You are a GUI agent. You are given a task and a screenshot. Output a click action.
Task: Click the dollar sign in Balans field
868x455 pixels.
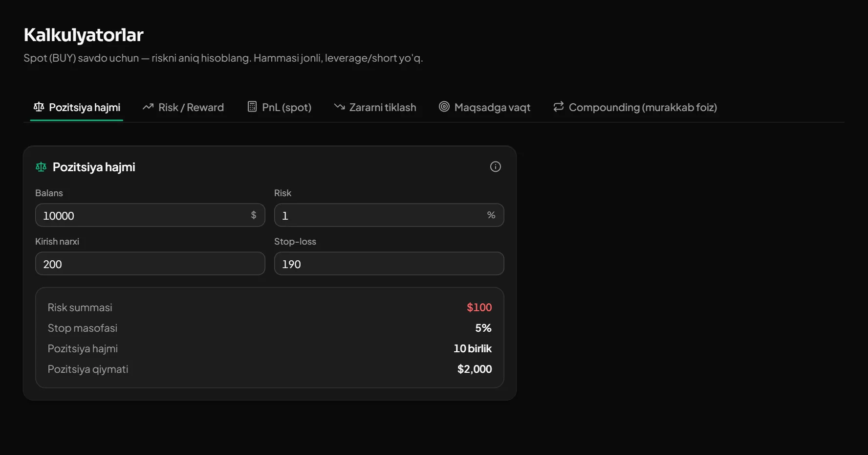tap(254, 215)
